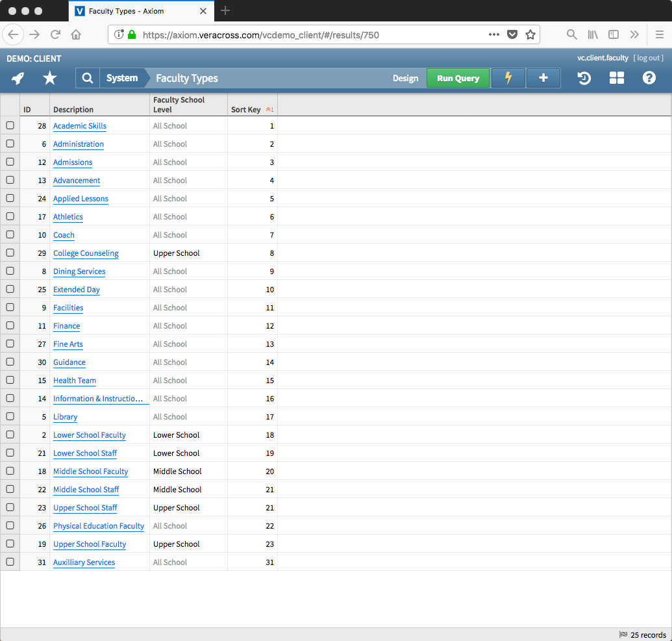The height and width of the screenshot is (641, 672).
Task: Click the rocket launchpad icon
Action: click(x=18, y=79)
